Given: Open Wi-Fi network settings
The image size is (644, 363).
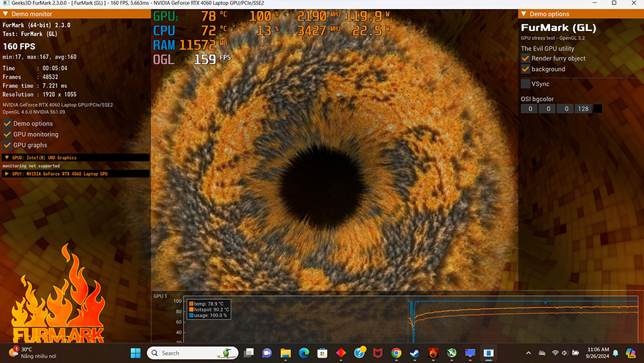Looking at the screenshot, I should point(555,353).
